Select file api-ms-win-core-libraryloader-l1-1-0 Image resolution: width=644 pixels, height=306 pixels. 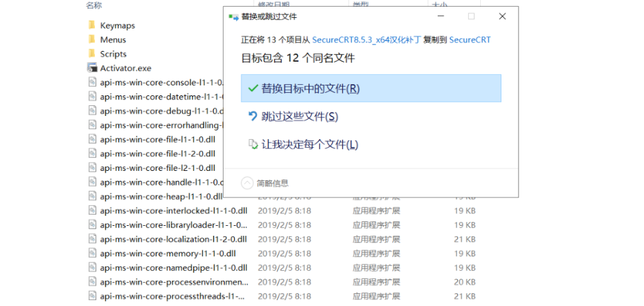(174, 225)
